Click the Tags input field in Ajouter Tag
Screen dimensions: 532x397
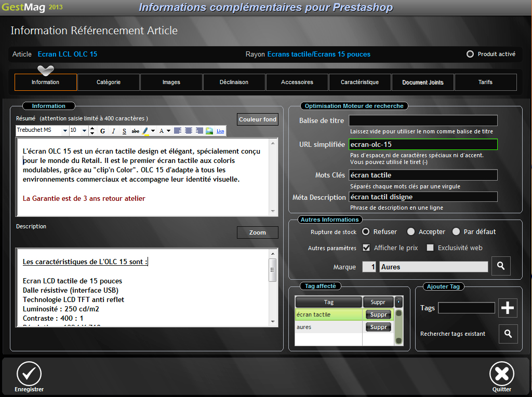467,308
